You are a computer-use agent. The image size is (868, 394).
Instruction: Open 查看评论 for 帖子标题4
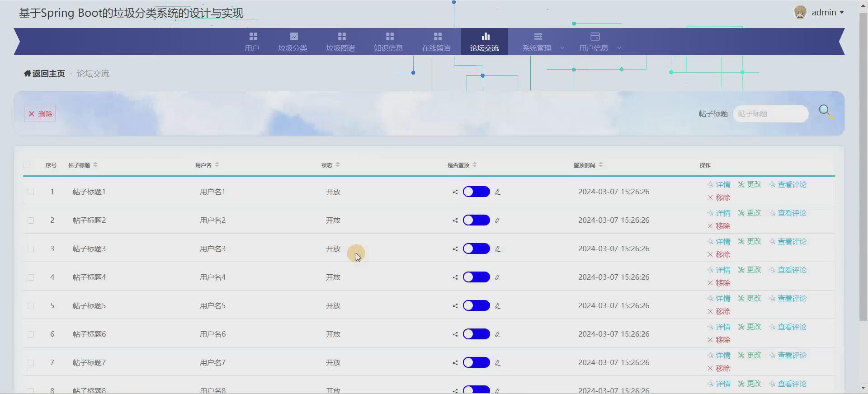click(788, 270)
